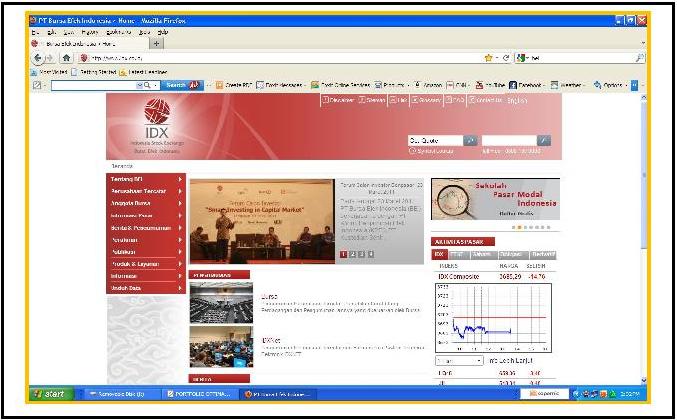The width and height of the screenshot is (677, 420).
Task: Click the bookmark star in address bar
Action: point(488,58)
